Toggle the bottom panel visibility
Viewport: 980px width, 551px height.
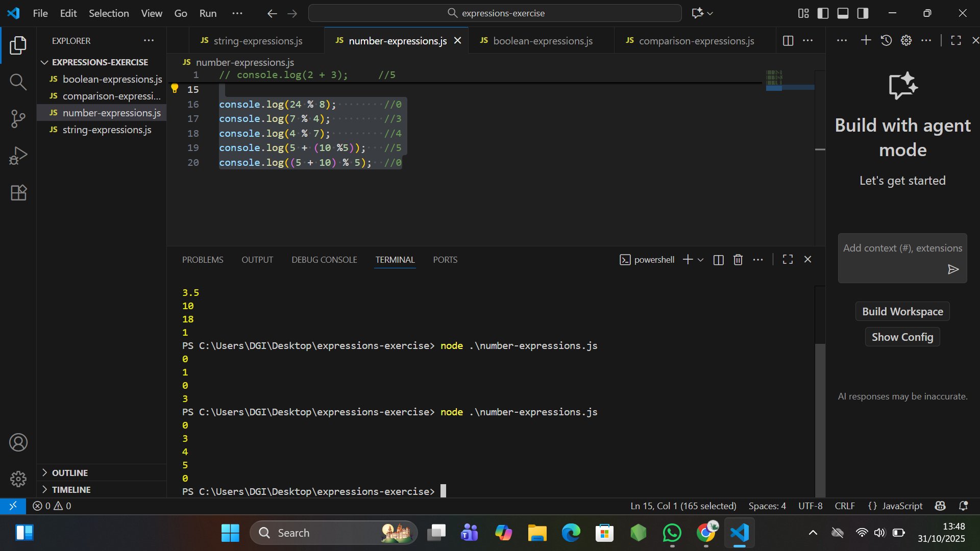pyautogui.click(x=843, y=13)
